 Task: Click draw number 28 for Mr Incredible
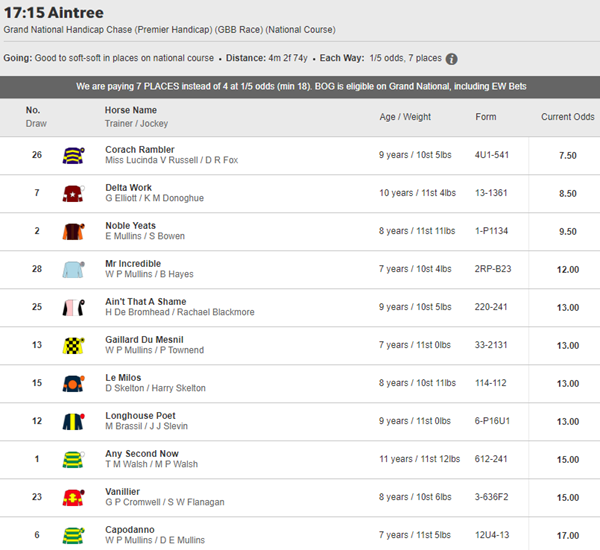[x=37, y=269]
